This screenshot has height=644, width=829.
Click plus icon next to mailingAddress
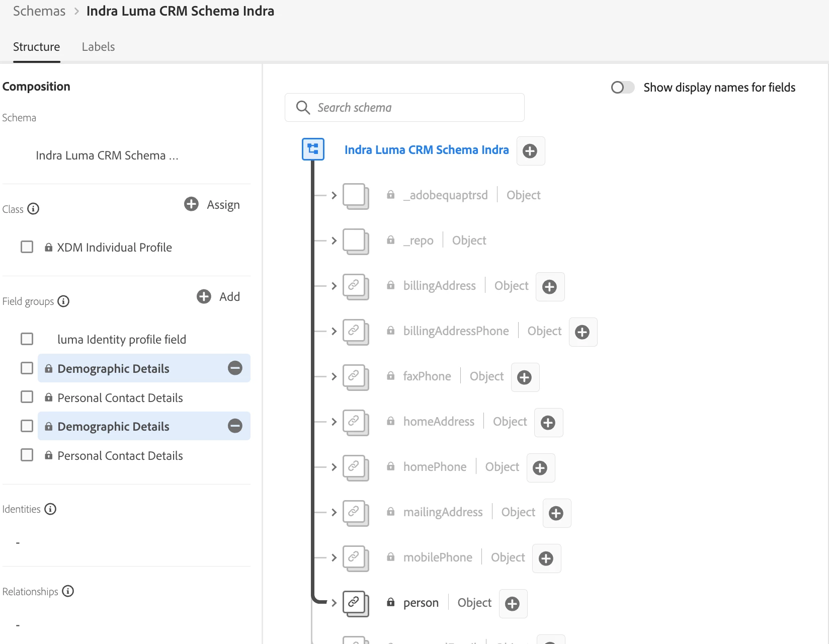556,513
